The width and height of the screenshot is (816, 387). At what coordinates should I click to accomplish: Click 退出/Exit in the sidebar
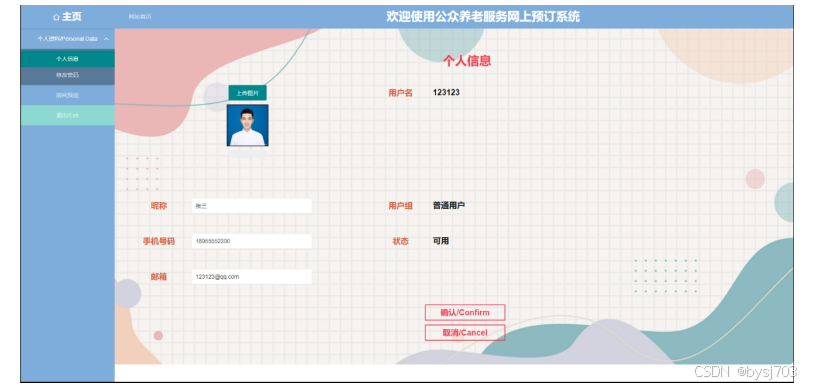tap(68, 115)
